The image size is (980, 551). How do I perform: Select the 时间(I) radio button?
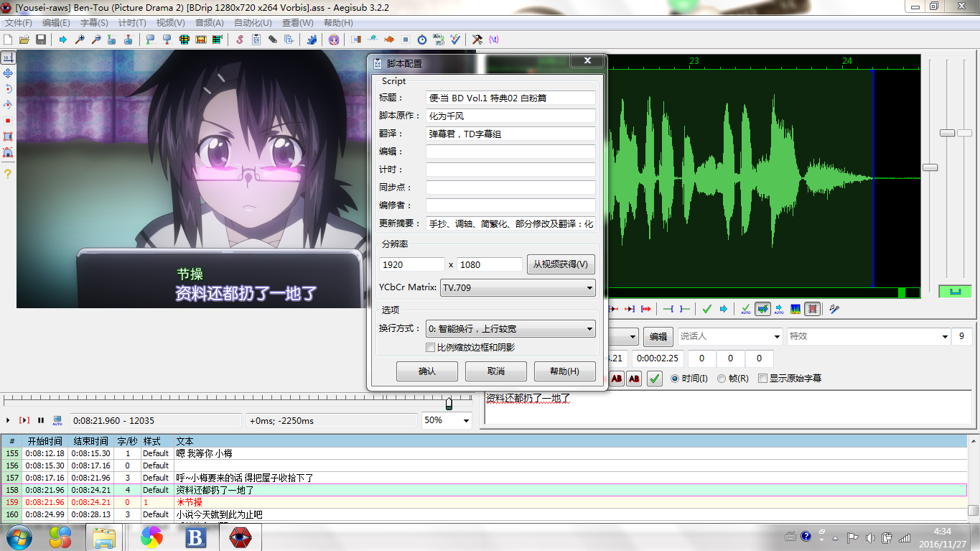click(x=674, y=378)
